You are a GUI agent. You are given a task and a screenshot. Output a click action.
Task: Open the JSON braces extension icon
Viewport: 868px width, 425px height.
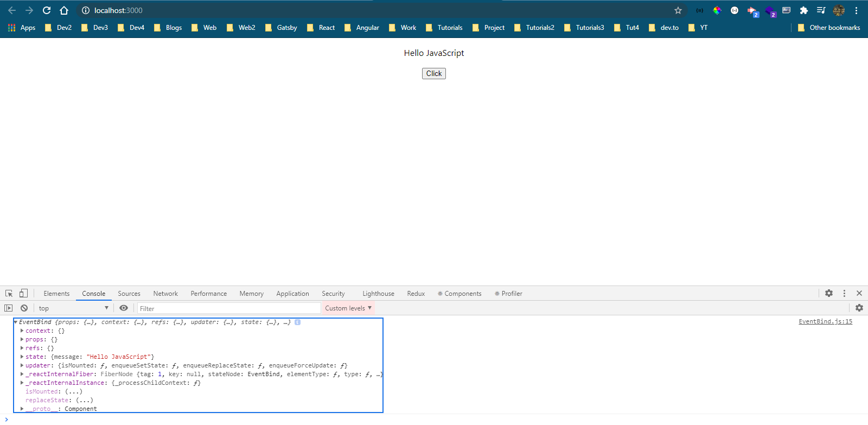point(700,10)
